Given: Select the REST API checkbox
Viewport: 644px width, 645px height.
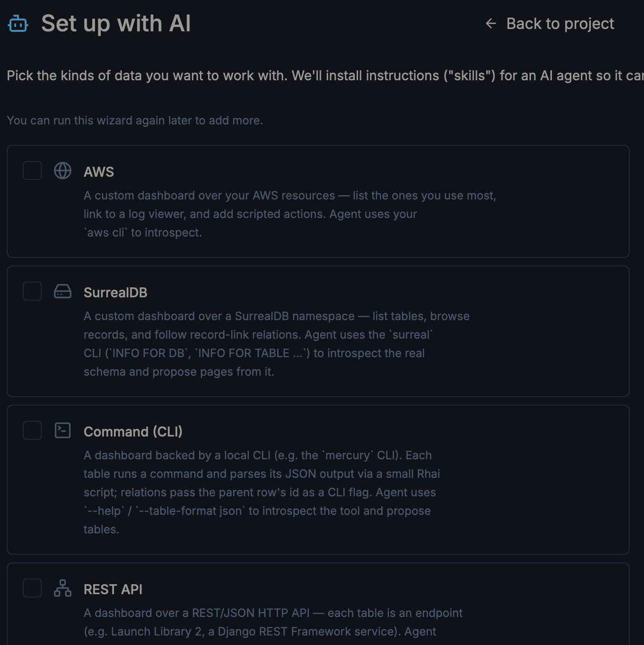Looking at the screenshot, I should [x=32, y=588].
